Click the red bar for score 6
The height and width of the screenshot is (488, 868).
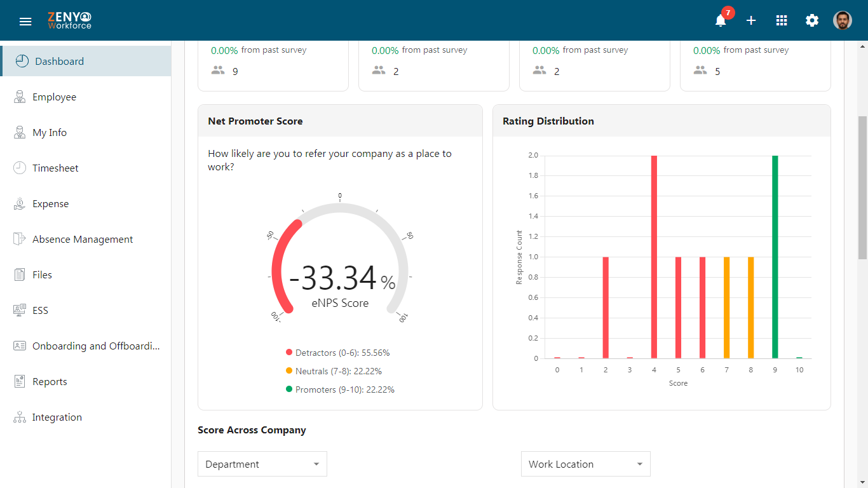pos(702,308)
